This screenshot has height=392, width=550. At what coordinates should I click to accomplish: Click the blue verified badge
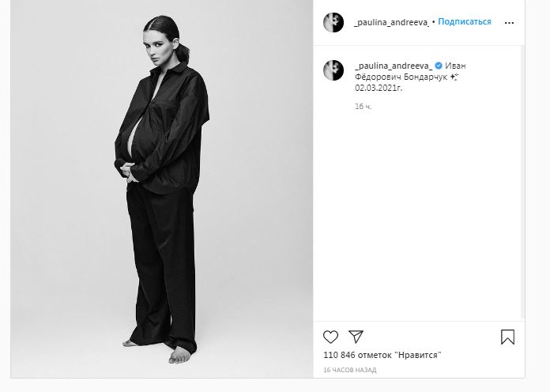pyautogui.click(x=439, y=66)
